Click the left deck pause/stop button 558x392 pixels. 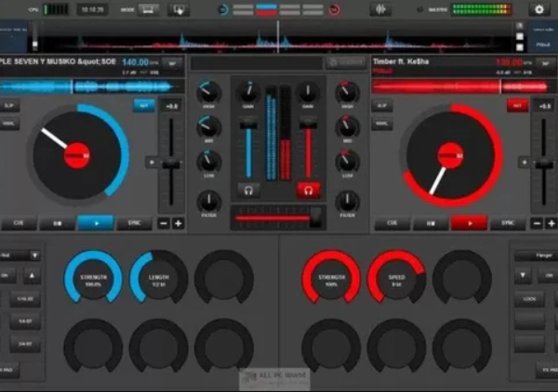click(x=56, y=223)
